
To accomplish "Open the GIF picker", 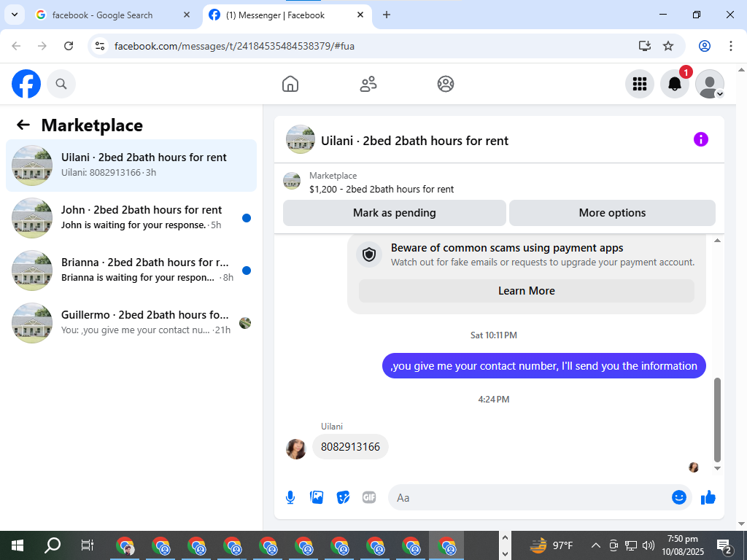I will [369, 497].
